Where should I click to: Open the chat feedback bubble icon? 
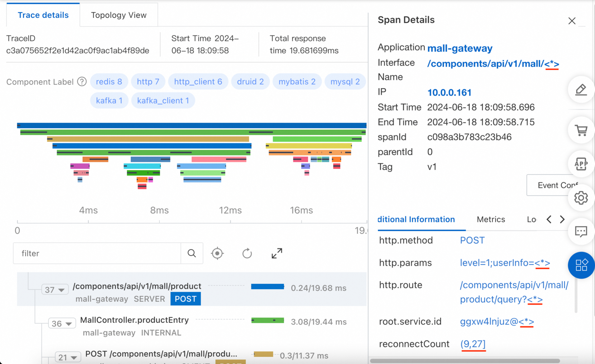tap(581, 232)
